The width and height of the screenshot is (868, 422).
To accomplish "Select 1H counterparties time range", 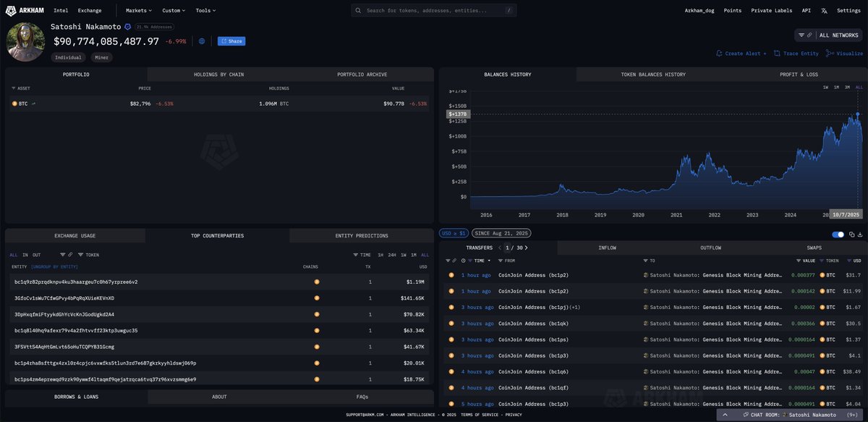I will (x=380, y=255).
